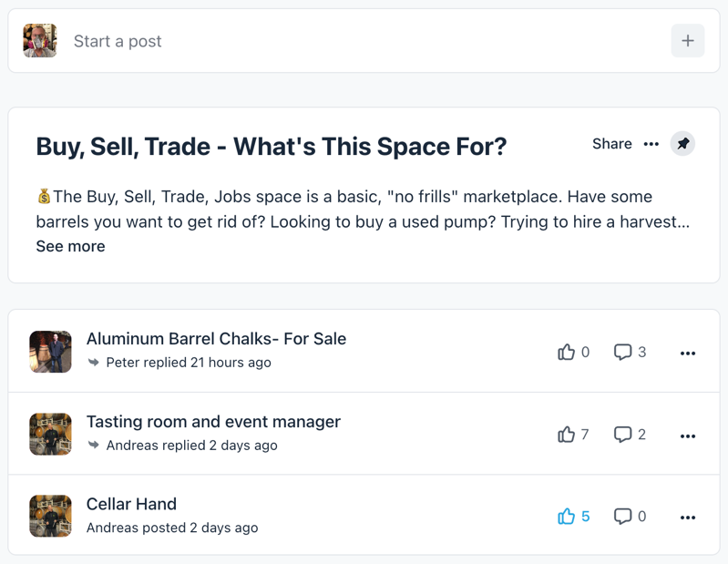The image size is (728, 564).
Task: Toggle the pin icon on featured post
Action: click(x=682, y=143)
